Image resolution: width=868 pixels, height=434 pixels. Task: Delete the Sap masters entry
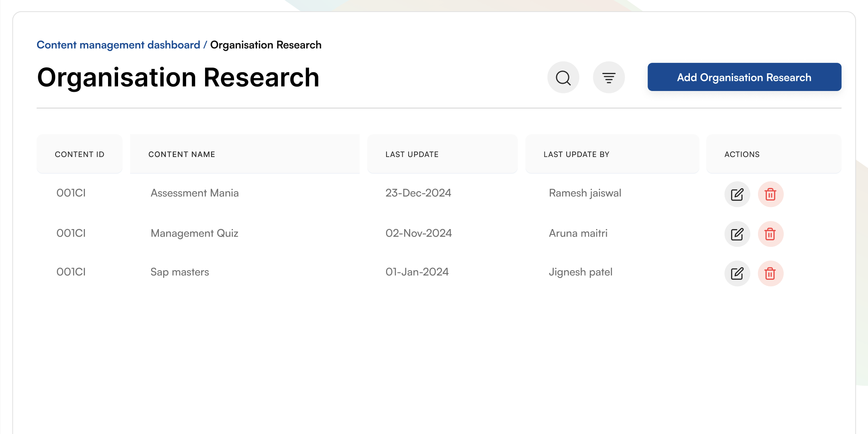pyautogui.click(x=770, y=273)
